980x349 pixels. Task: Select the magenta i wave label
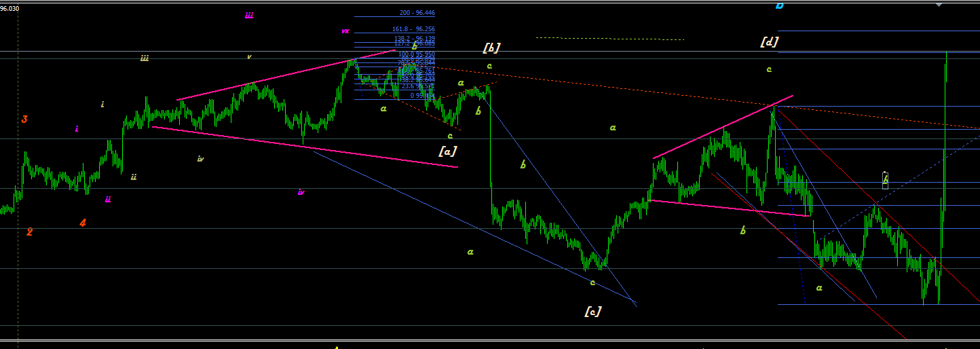pyautogui.click(x=77, y=128)
